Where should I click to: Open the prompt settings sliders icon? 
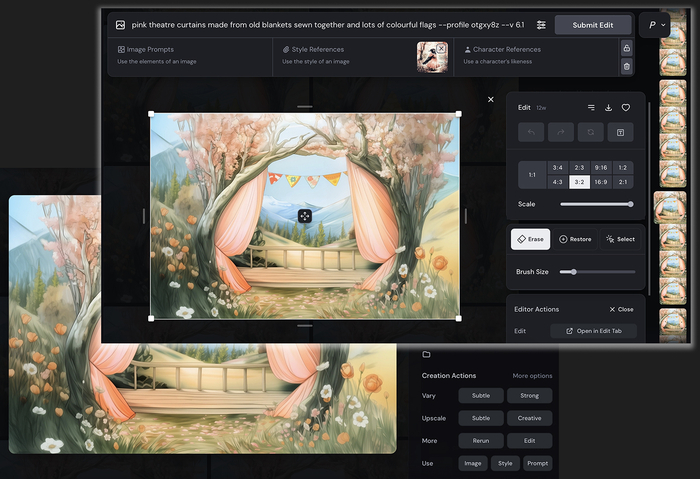point(541,25)
